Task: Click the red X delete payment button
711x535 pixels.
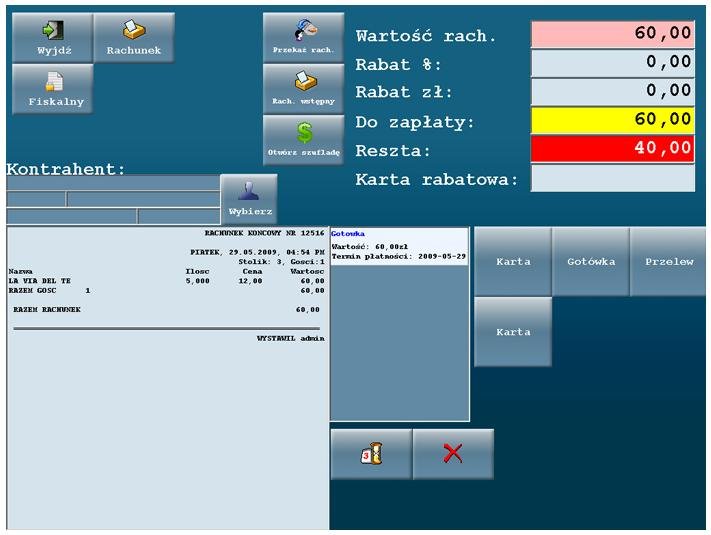Action: tap(453, 454)
